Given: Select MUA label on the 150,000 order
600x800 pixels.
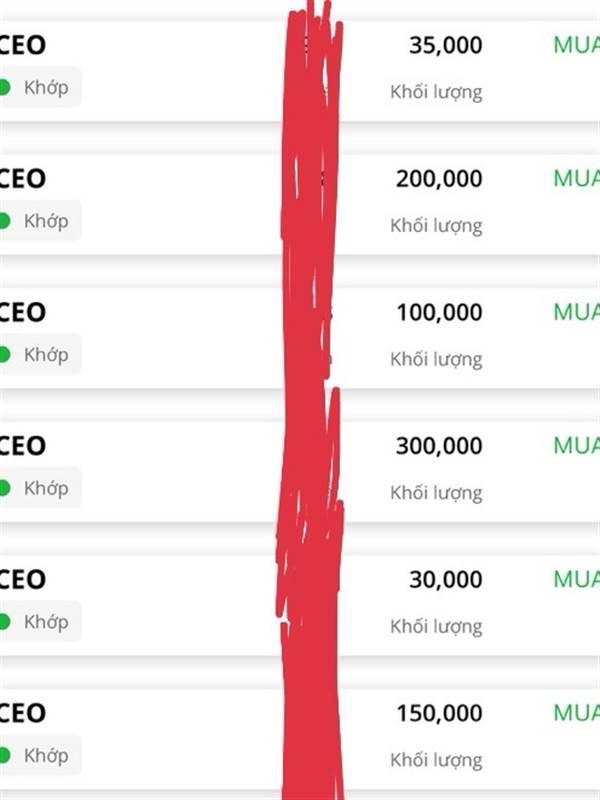Looking at the screenshot, I should click(576, 713).
